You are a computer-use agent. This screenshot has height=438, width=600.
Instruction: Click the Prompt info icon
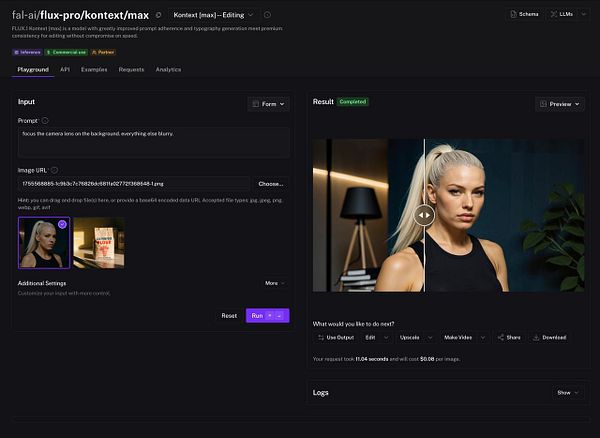(45, 120)
